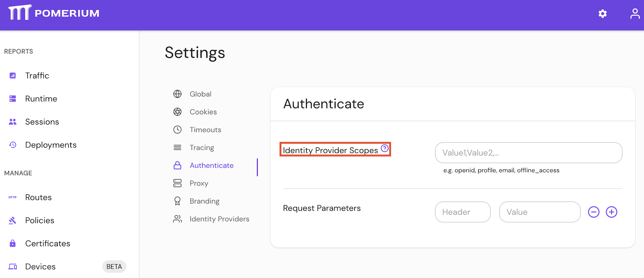Select the Branding ribbon icon
The image size is (644, 278).
(x=177, y=201)
